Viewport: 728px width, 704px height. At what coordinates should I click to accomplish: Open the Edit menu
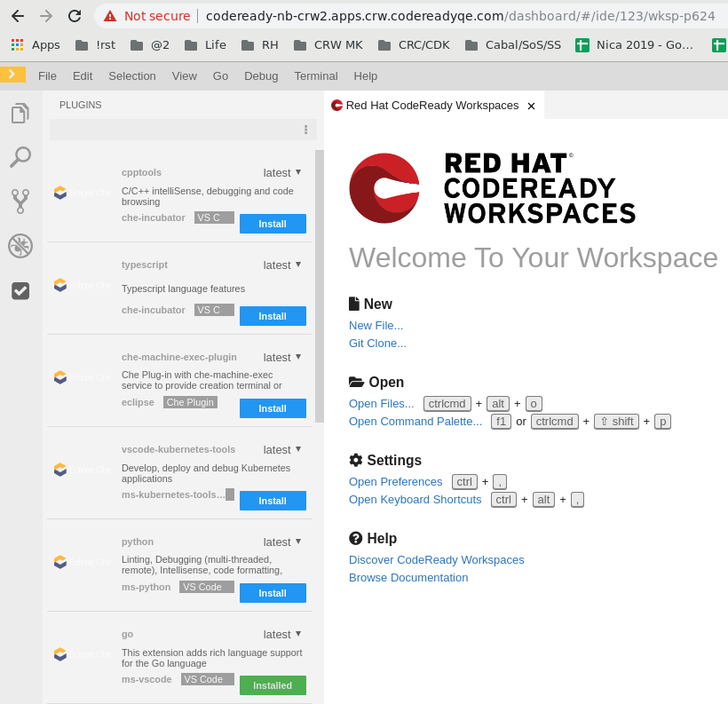point(83,75)
